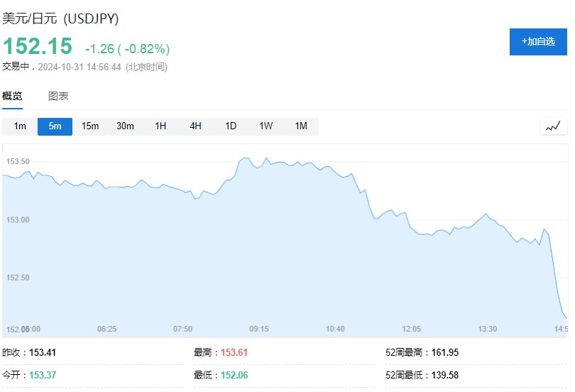
Task: Click the current price 152.15
Action: (x=38, y=47)
